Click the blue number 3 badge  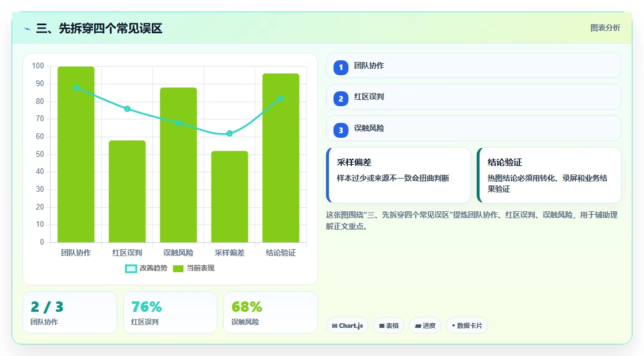(340, 130)
